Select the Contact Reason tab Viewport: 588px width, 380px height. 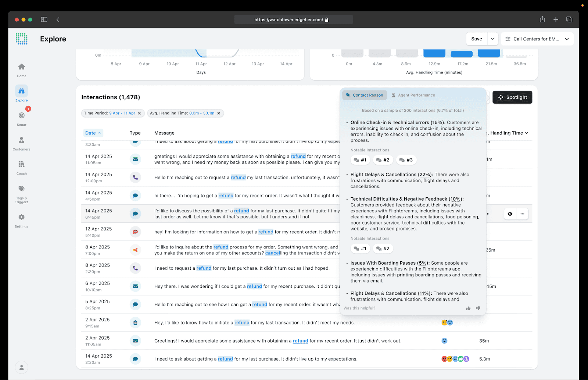click(365, 95)
